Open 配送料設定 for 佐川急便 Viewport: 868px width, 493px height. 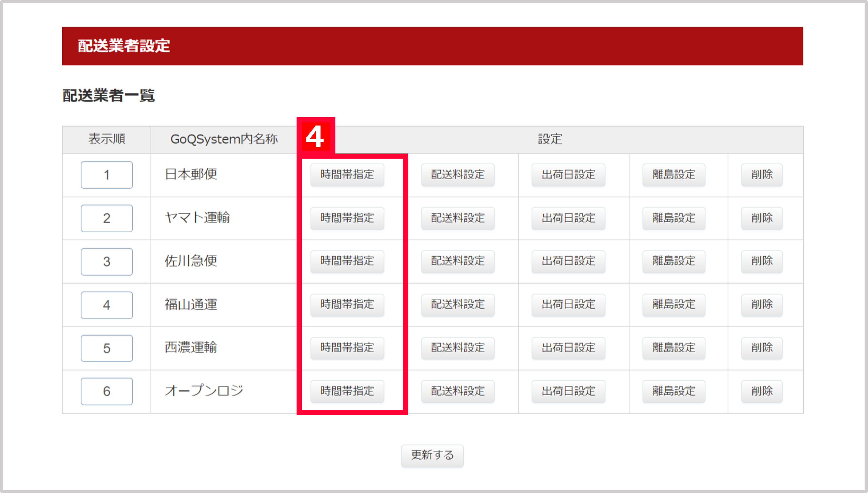coord(458,262)
